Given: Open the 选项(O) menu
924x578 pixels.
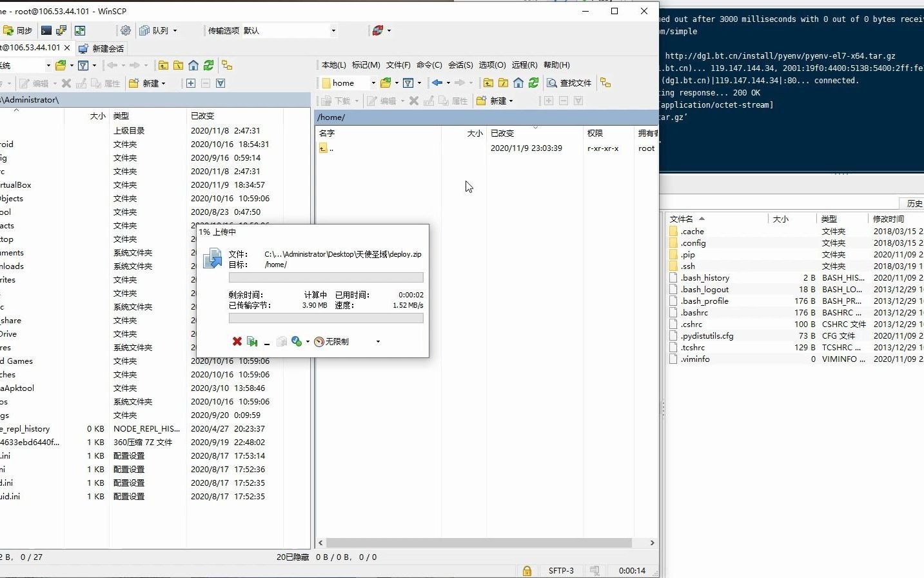Looking at the screenshot, I should (492, 65).
